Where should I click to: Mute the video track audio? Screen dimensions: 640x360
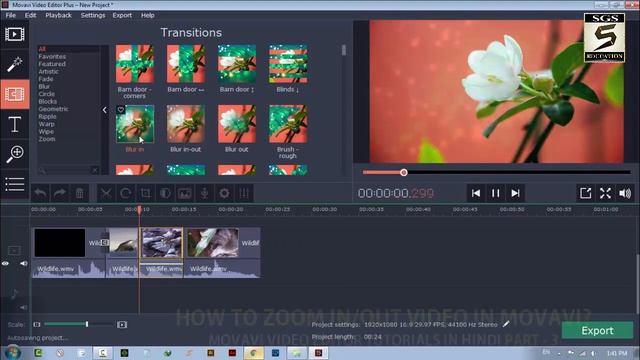24,264
